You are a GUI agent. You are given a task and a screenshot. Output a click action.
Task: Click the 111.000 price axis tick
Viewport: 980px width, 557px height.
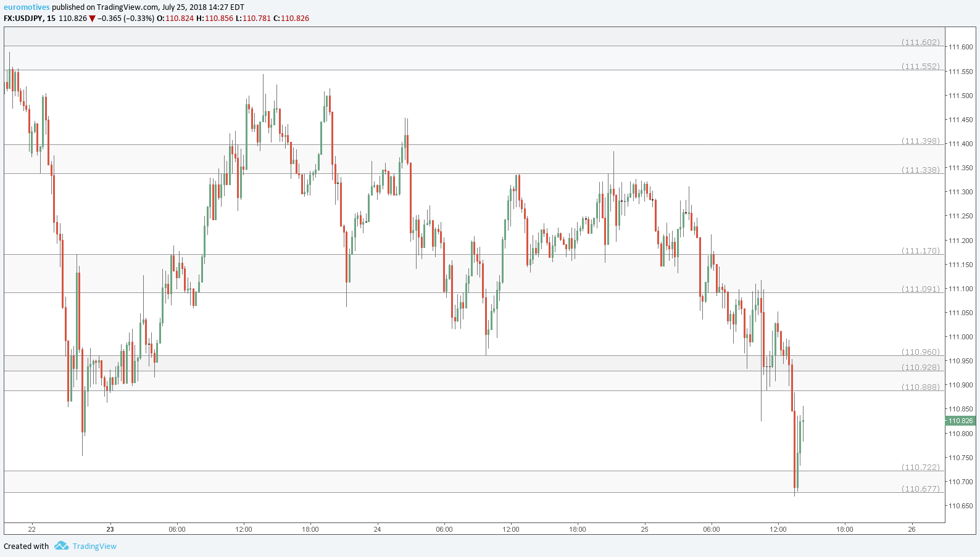pos(960,337)
